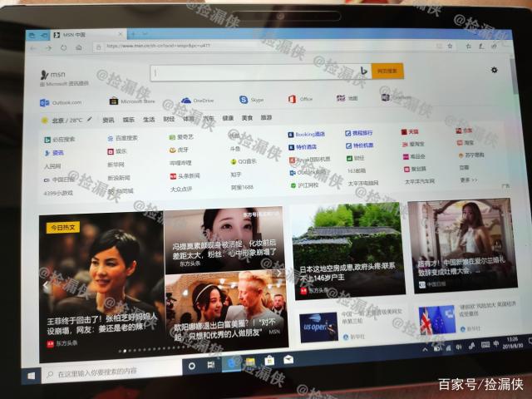Screen dimensions: 532x399
Task: Open Outlook.com shortcut
Action: coord(61,102)
